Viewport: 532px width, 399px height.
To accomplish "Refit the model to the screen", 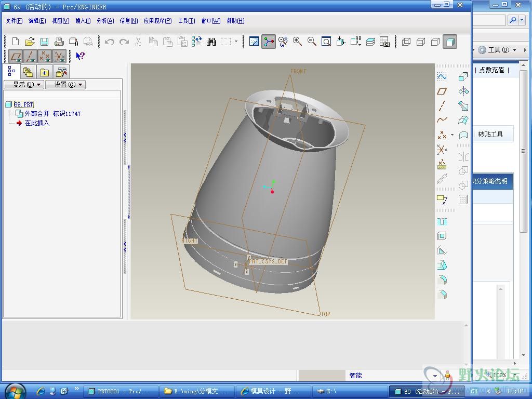I will pyautogui.click(x=326, y=42).
